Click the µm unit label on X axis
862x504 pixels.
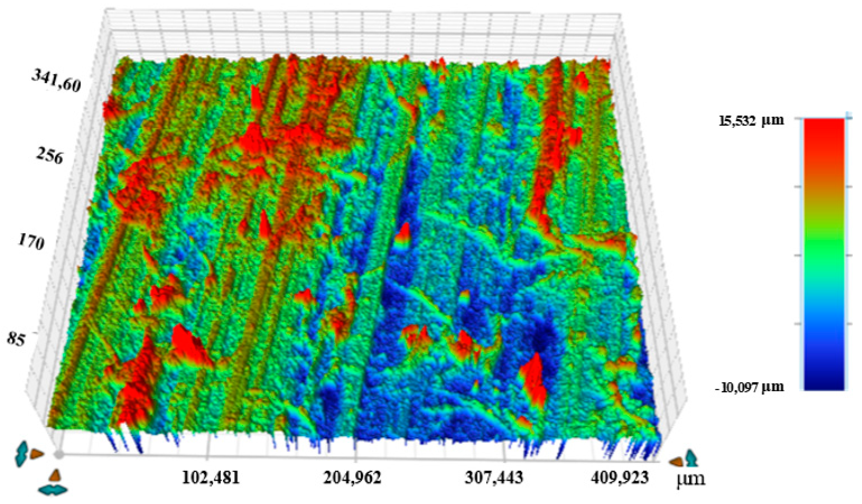[x=691, y=480]
